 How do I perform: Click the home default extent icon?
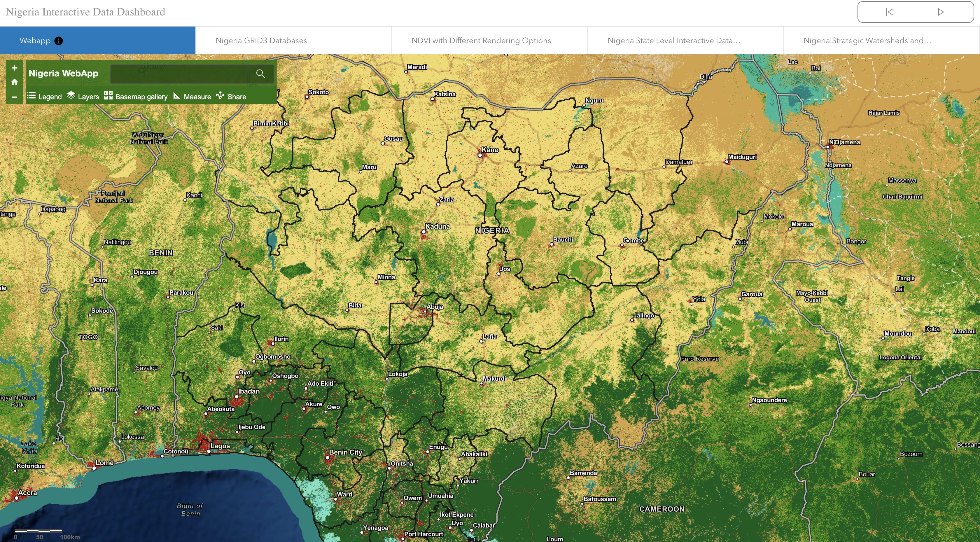(15, 82)
